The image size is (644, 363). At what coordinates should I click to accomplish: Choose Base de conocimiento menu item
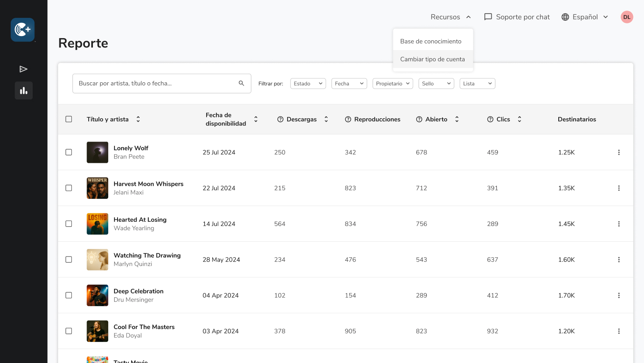pyautogui.click(x=431, y=41)
